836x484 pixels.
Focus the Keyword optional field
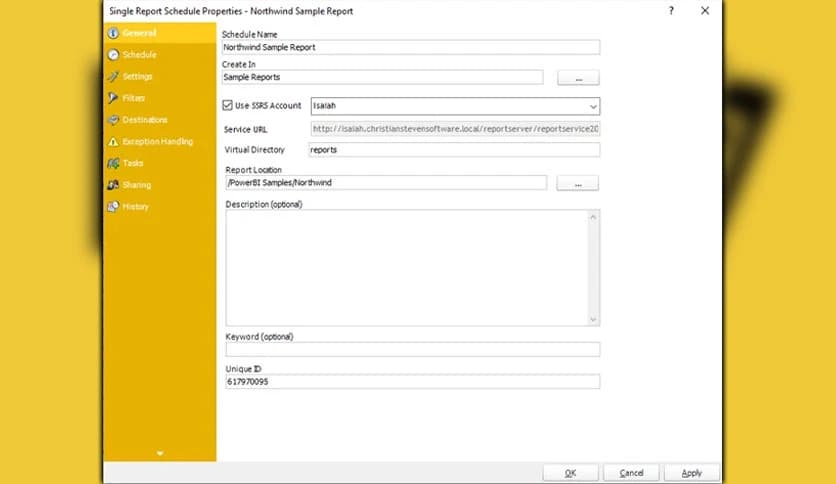[x=413, y=349]
